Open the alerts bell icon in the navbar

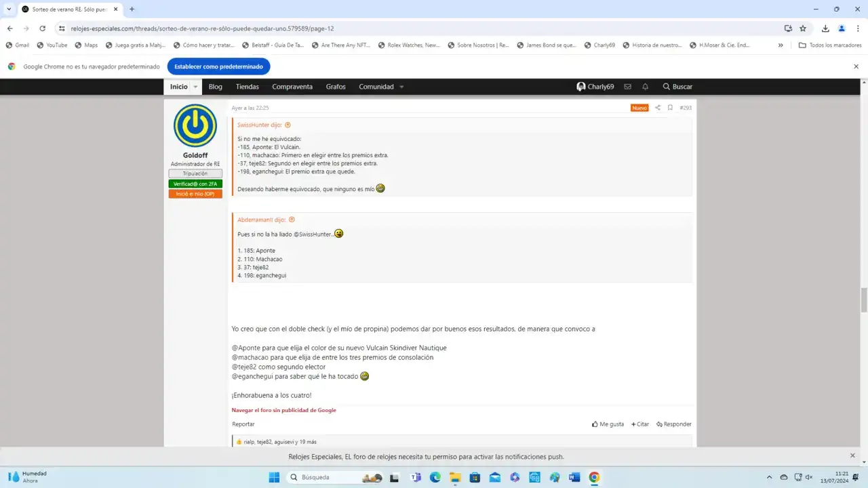click(x=645, y=87)
